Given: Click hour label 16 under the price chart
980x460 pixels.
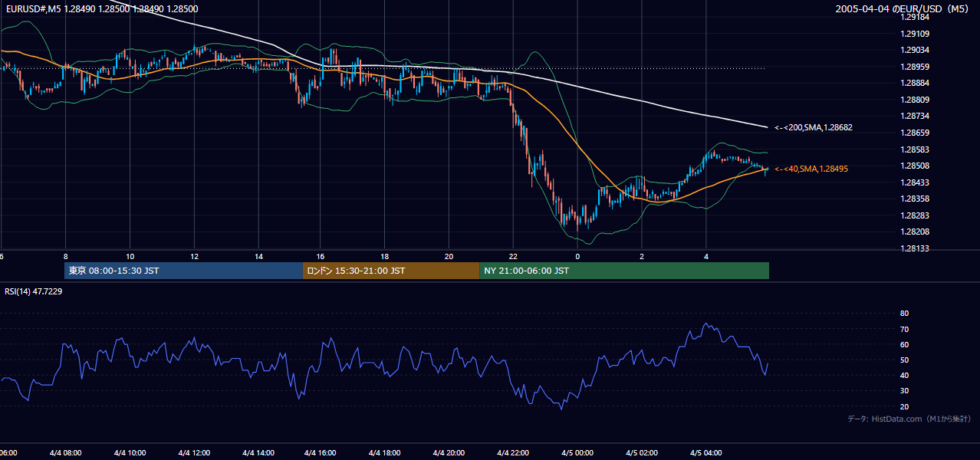Looking at the screenshot, I should [x=321, y=256].
